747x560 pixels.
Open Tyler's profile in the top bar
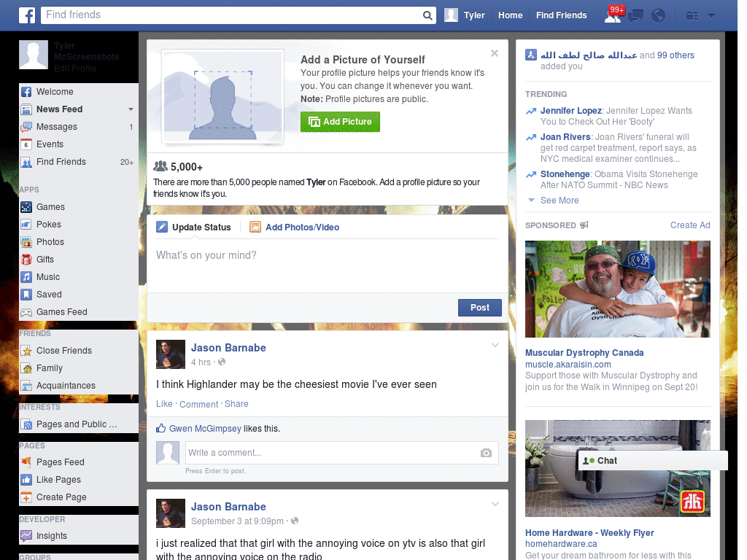click(x=465, y=15)
